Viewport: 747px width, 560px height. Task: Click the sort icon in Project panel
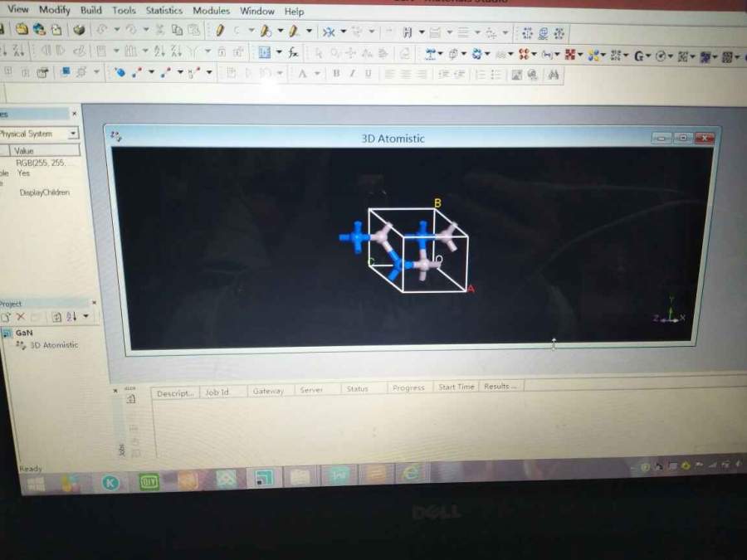click(x=71, y=316)
